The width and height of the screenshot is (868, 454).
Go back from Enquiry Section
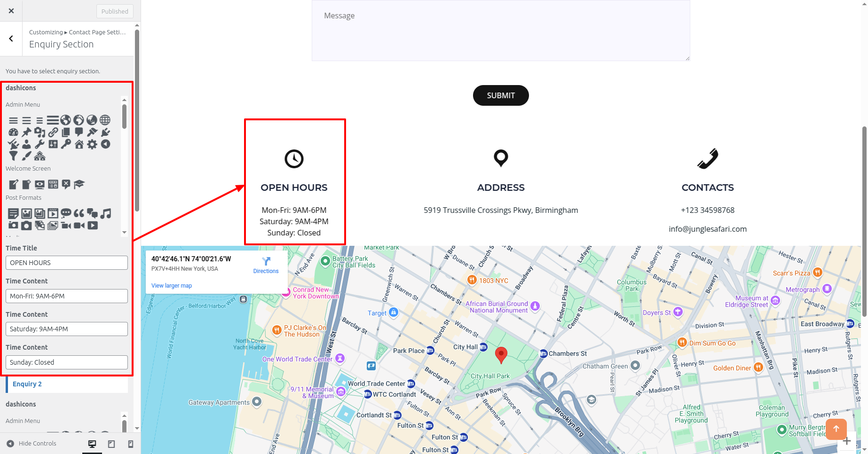click(11, 39)
